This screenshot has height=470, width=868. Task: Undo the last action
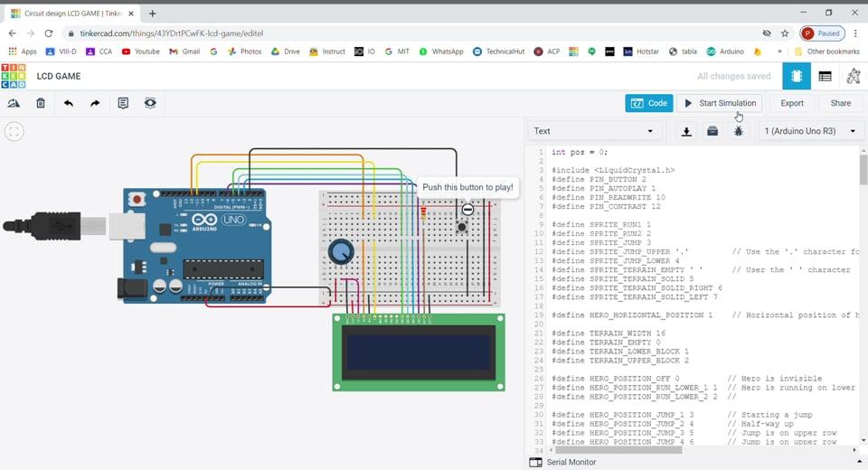(x=69, y=104)
